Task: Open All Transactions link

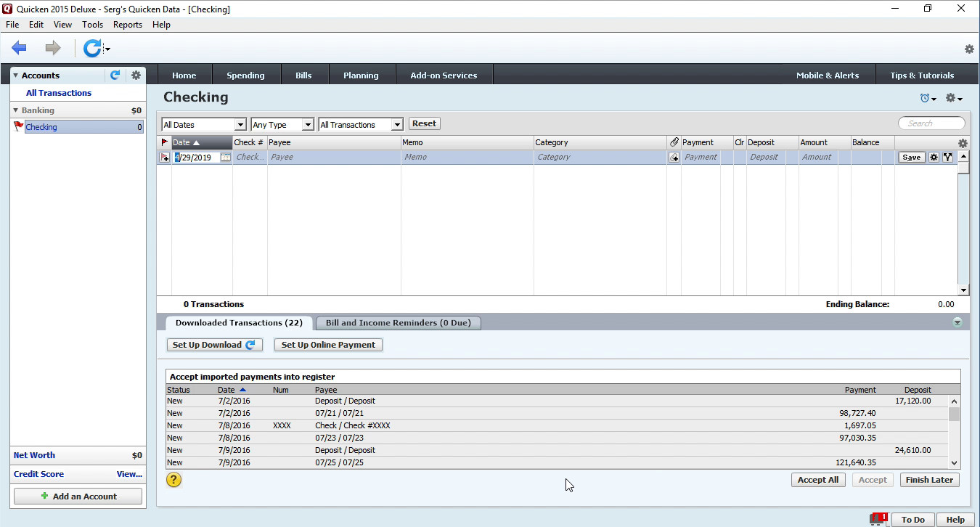Action: (59, 93)
